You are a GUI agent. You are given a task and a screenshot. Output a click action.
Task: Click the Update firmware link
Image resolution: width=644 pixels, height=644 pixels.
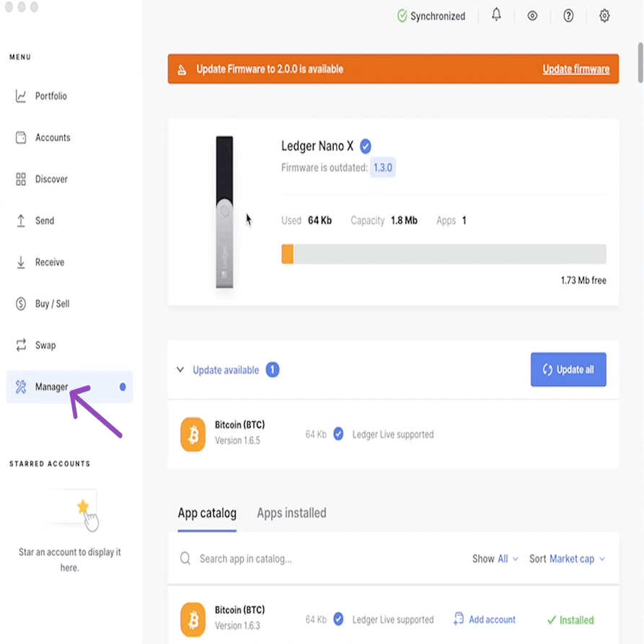click(576, 69)
